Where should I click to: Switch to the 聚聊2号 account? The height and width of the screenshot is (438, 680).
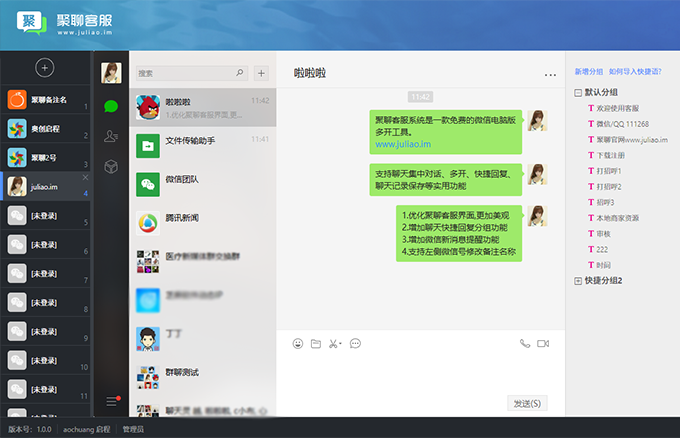point(45,158)
